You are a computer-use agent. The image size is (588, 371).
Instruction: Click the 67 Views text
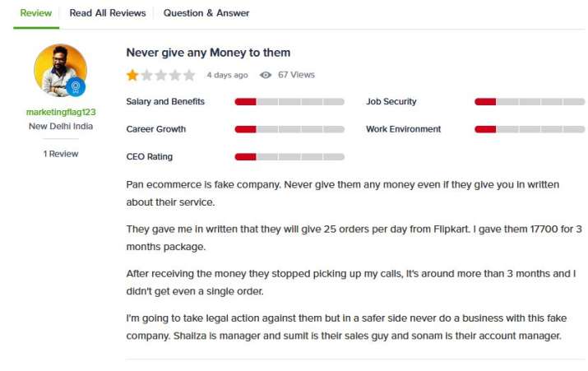click(296, 75)
